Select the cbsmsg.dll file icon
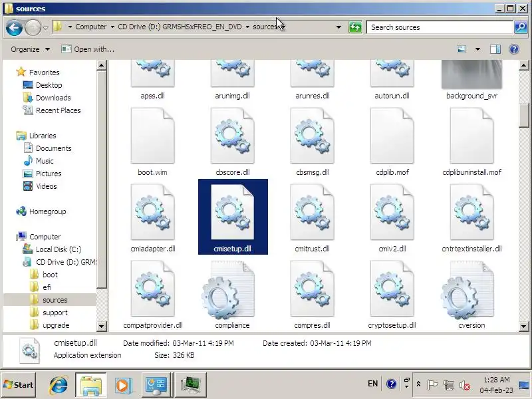 [x=312, y=136]
